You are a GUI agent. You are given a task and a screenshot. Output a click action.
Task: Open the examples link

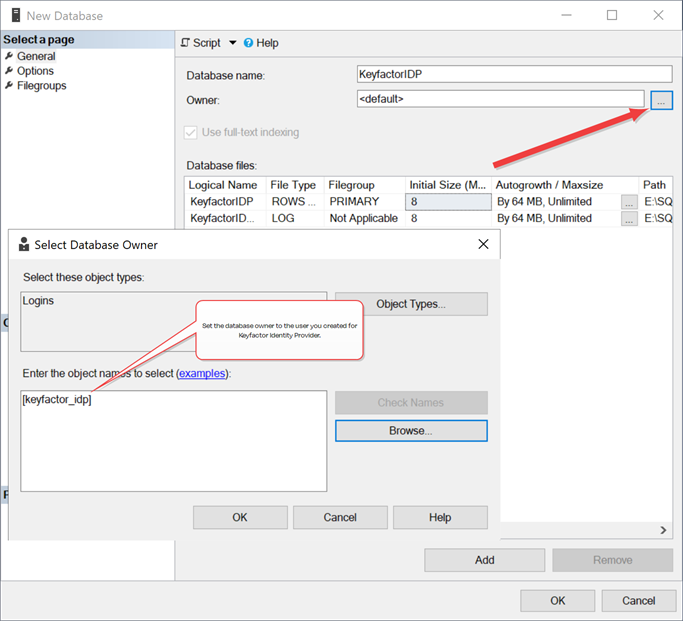[x=202, y=373]
